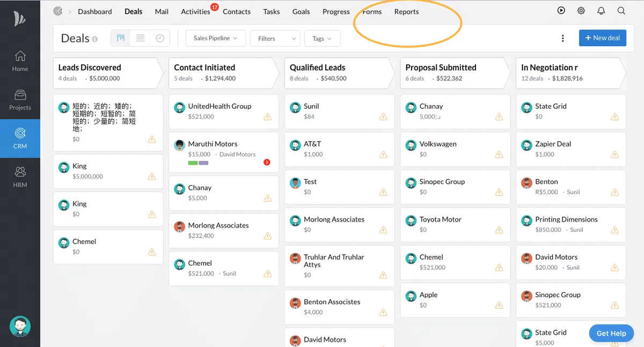
Task: Switch to the clock timeline view
Action: click(x=160, y=38)
